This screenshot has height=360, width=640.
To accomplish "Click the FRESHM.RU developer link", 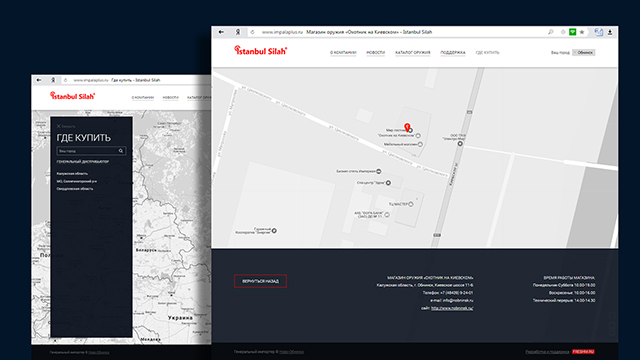I will 583,351.
